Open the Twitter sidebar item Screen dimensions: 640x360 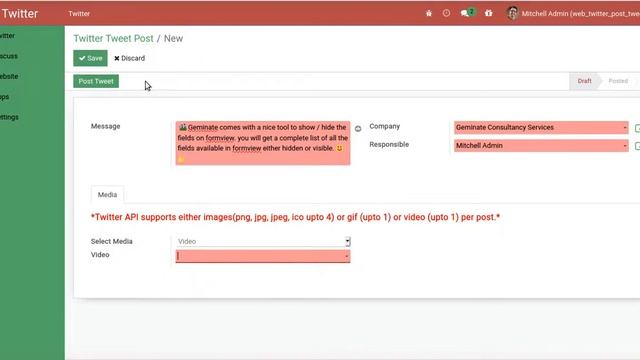(7, 36)
